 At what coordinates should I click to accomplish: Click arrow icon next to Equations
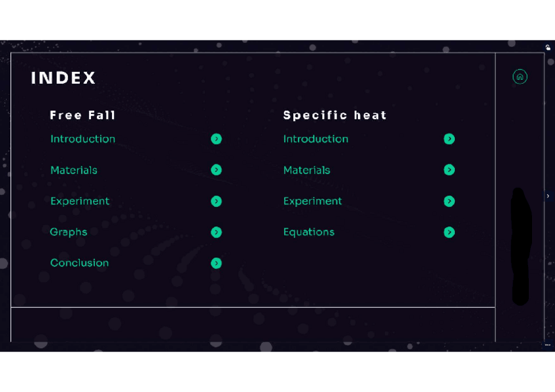tap(449, 232)
